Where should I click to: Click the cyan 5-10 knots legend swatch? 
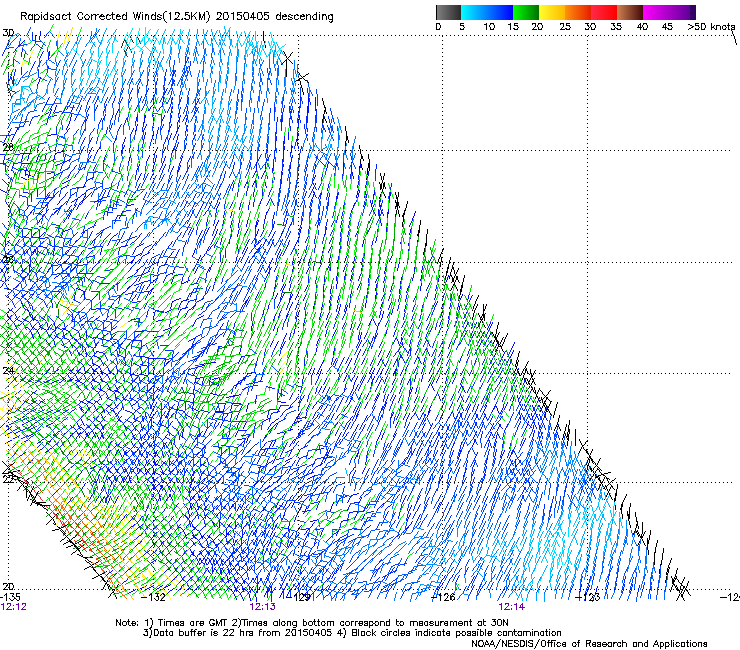(474, 12)
